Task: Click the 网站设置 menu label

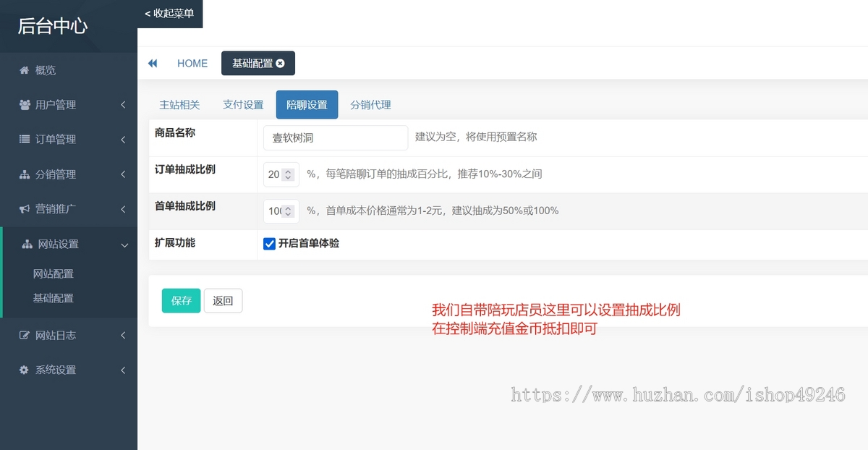Action: pos(59,245)
